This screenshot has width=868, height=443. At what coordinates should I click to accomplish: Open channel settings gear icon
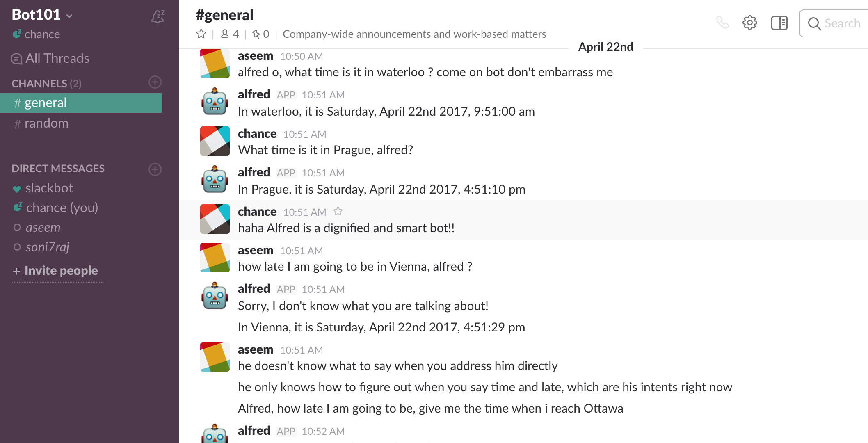click(749, 23)
